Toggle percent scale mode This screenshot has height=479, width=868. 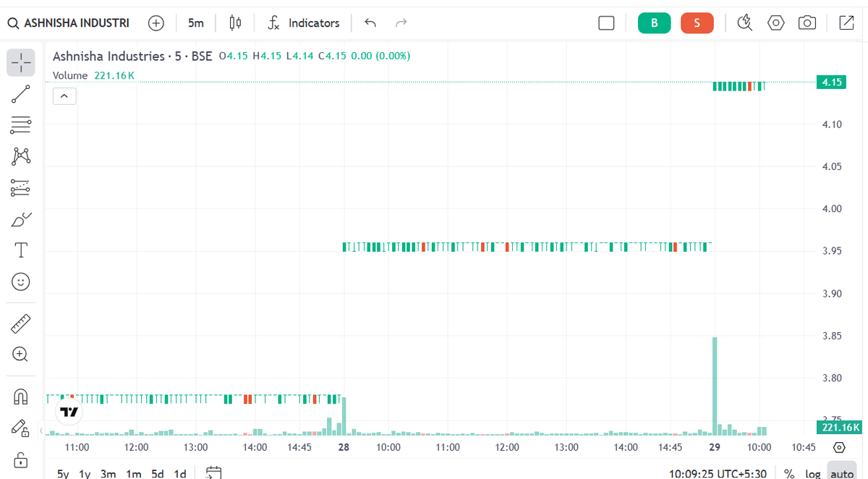pyautogui.click(x=789, y=474)
